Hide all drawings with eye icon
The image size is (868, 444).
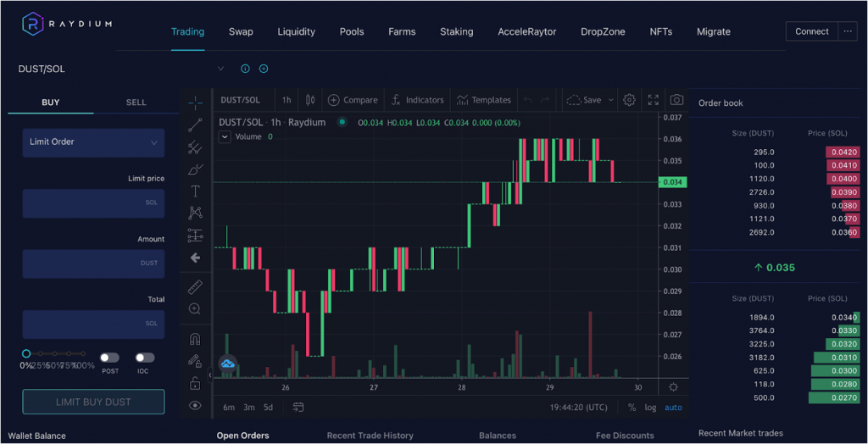pos(195,405)
